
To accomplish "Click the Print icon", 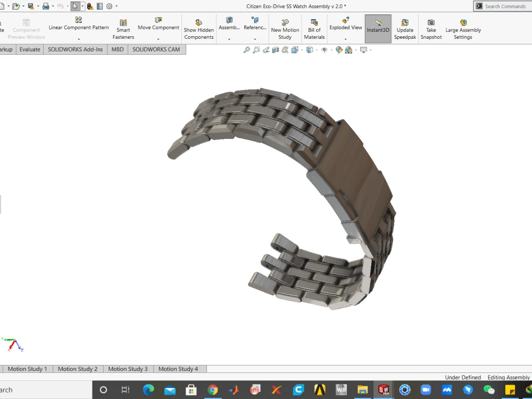I will pyautogui.click(x=46, y=6).
